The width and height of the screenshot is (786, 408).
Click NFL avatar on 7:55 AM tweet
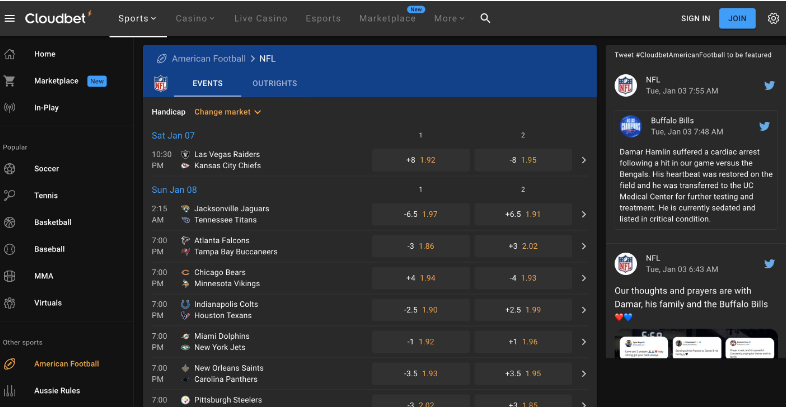point(626,85)
